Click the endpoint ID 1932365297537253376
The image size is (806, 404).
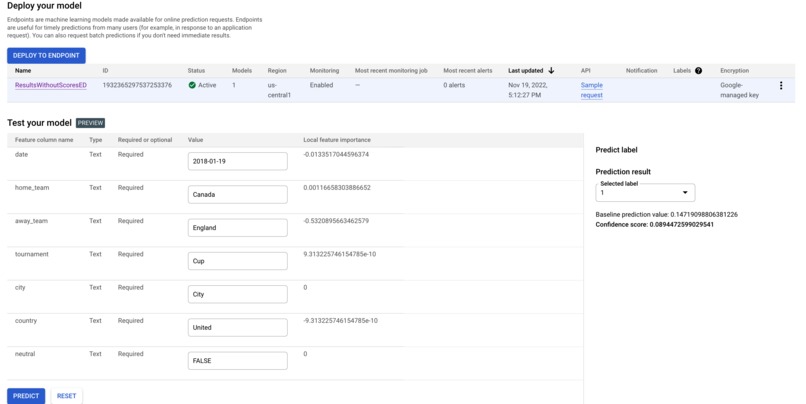point(137,85)
